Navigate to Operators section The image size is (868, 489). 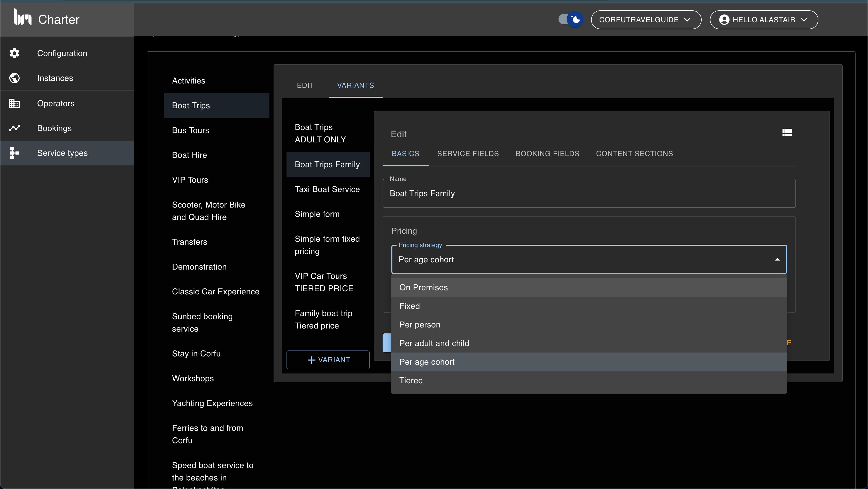(x=56, y=103)
